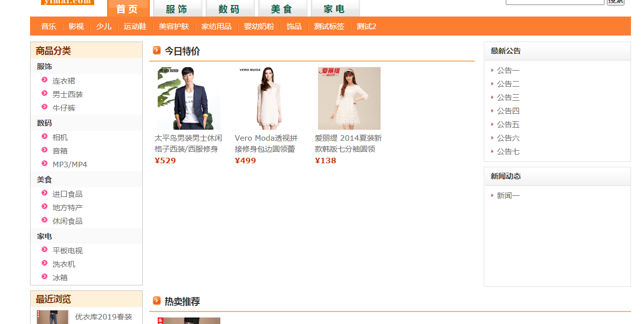Open the Vero Moda dress product image

pyautogui.click(x=269, y=98)
